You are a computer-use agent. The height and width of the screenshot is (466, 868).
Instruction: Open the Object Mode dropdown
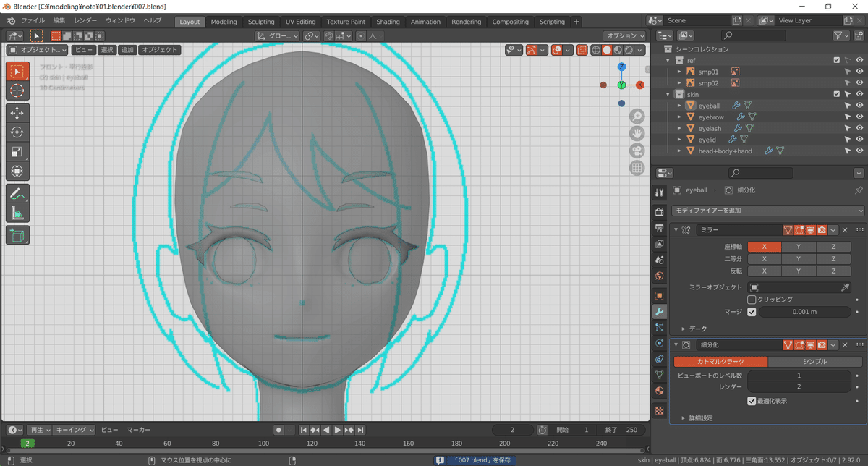tap(38, 50)
